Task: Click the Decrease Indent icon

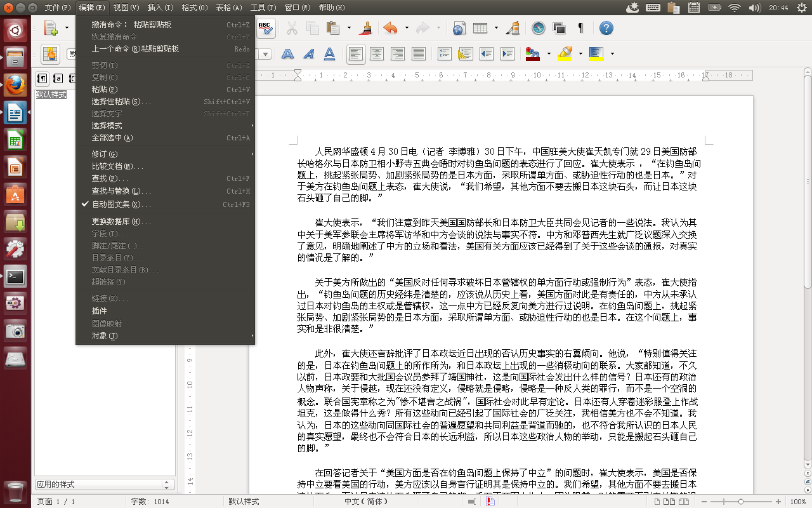Action: point(486,54)
